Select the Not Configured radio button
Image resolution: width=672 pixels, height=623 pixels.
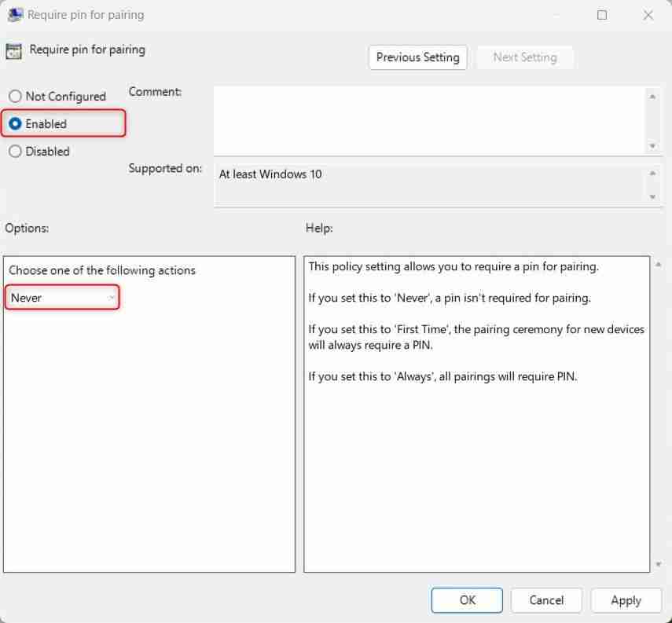(x=14, y=96)
